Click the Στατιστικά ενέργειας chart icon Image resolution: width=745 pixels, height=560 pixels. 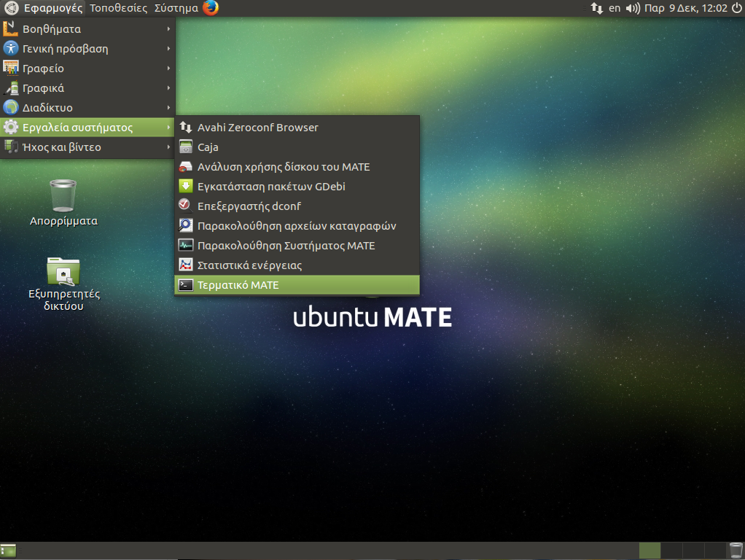pyautogui.click(x=186, y=265)
